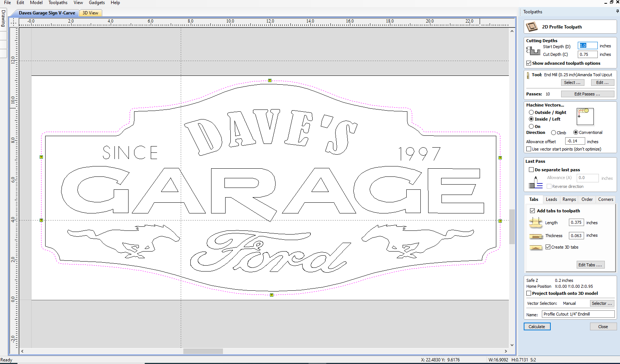Select the On vector option
The height and width of the screenshot is (364, 620).
click(531, 127)
